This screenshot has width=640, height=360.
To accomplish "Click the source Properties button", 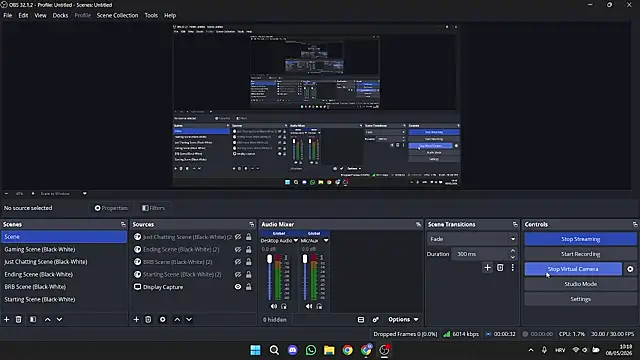I will (111, 208).
